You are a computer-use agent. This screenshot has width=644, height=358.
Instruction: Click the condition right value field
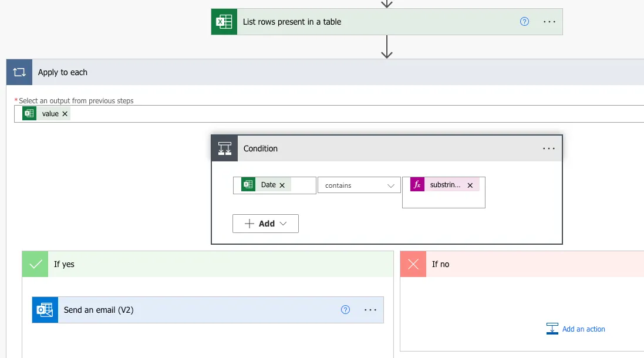(444, 192)
